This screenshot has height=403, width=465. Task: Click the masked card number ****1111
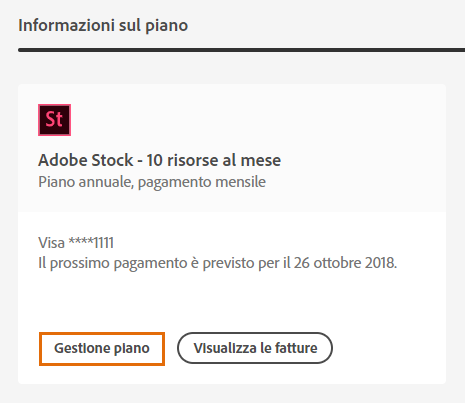[91, 242]
